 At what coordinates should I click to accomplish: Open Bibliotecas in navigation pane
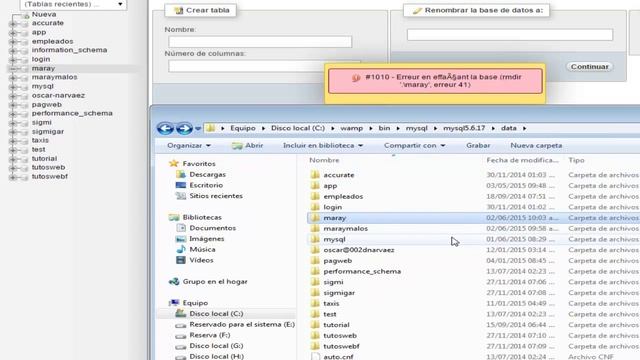[202, 218]
